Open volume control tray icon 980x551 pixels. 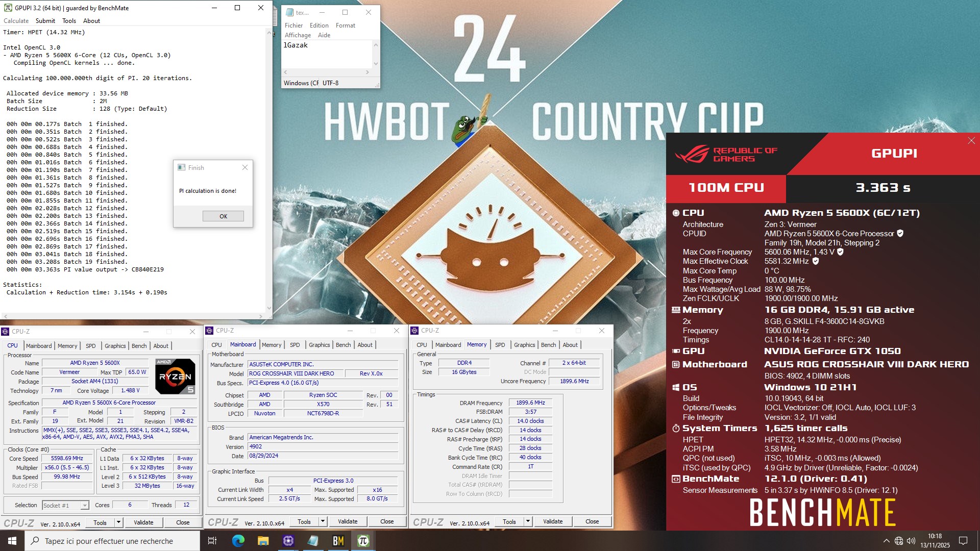(x=911, y=541)
